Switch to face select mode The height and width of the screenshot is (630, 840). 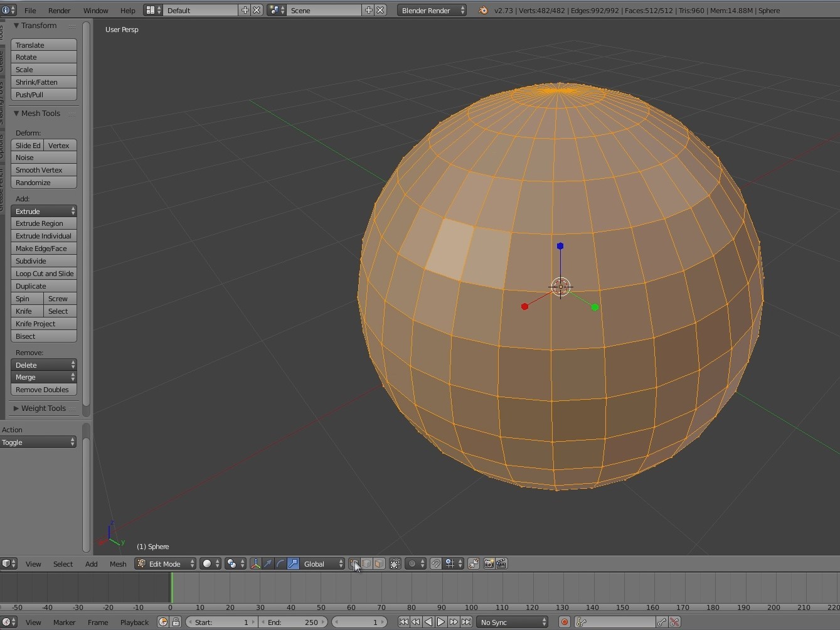click(x=379, y=563)
